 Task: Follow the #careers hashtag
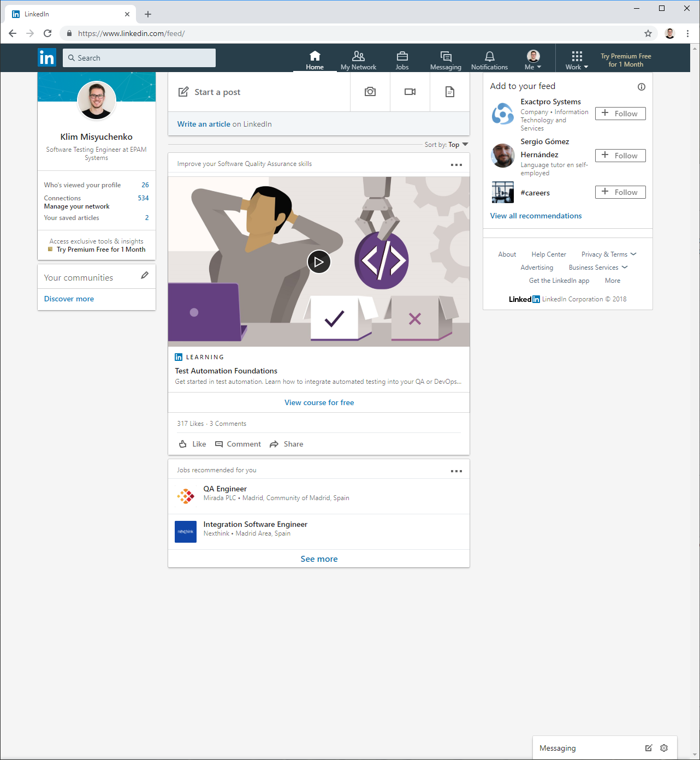(x=620, y=192)
